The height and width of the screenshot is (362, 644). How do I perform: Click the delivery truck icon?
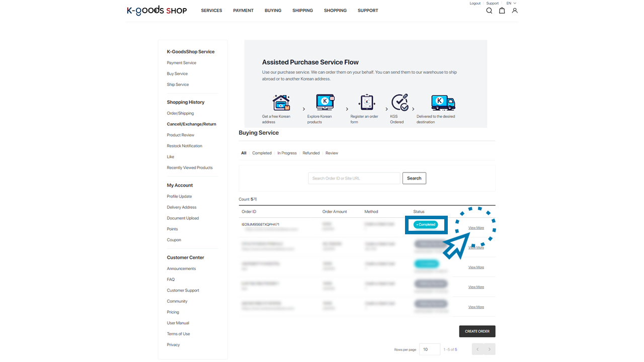click(443, 103)
